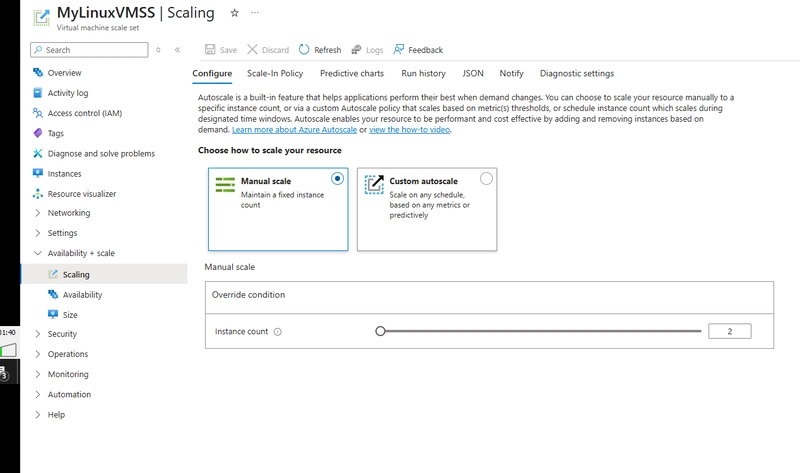This screenshot has width=800, height=473.
Task: Click the Diagnose and solve problems icon
Action: click(38, 153)
